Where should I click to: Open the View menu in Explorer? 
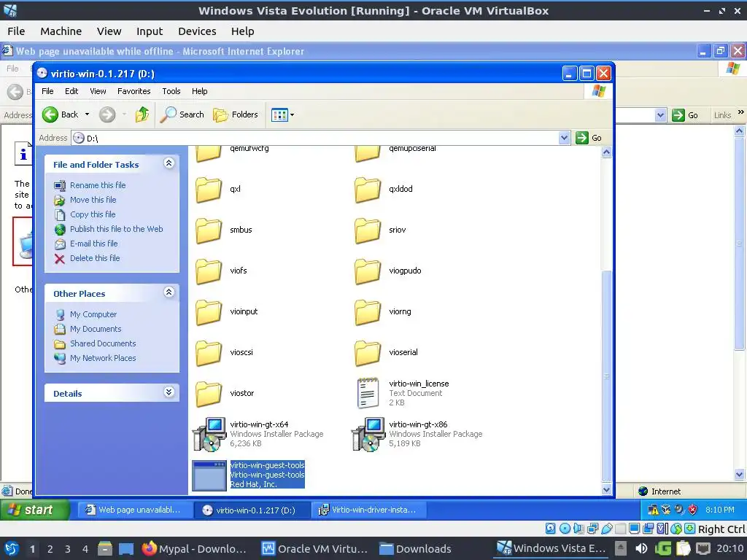coord(98,91)
